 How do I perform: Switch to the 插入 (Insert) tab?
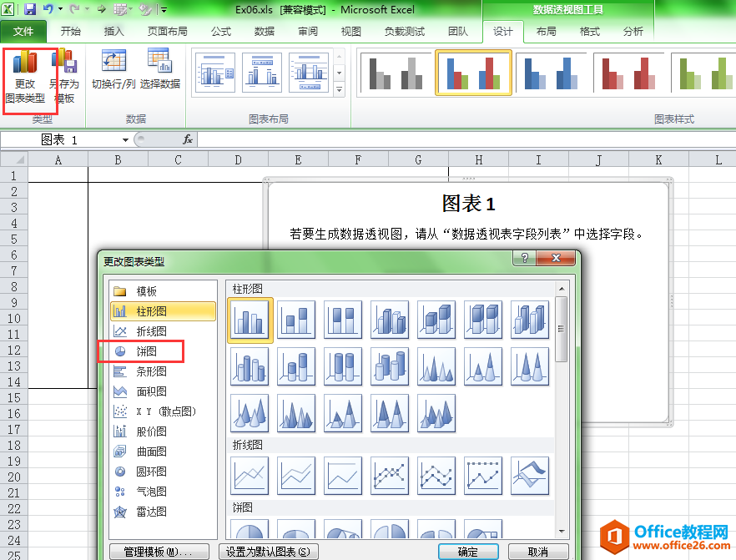pos(113,32)
